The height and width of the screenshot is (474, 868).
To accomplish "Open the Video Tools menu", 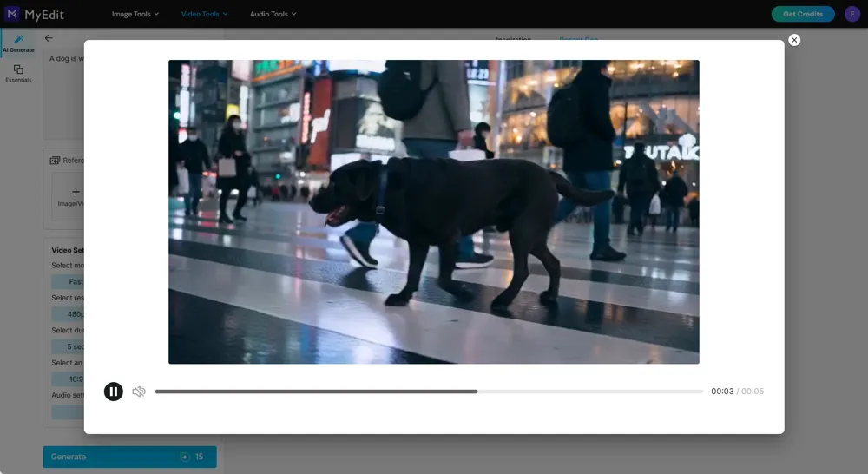I will [204, 14].
